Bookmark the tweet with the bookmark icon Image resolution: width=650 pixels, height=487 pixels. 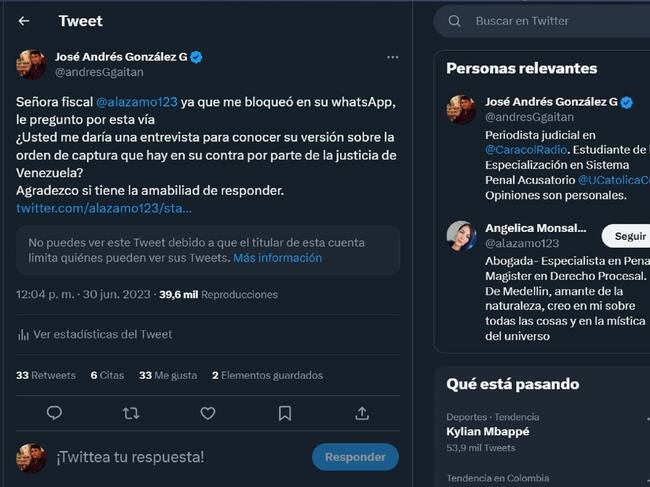(x=285, y=412)
